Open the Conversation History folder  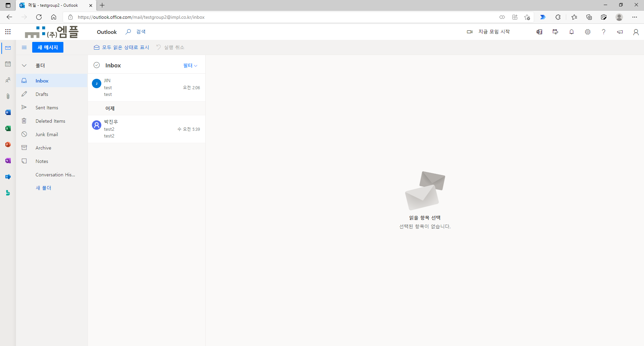(x=52, y=175)
